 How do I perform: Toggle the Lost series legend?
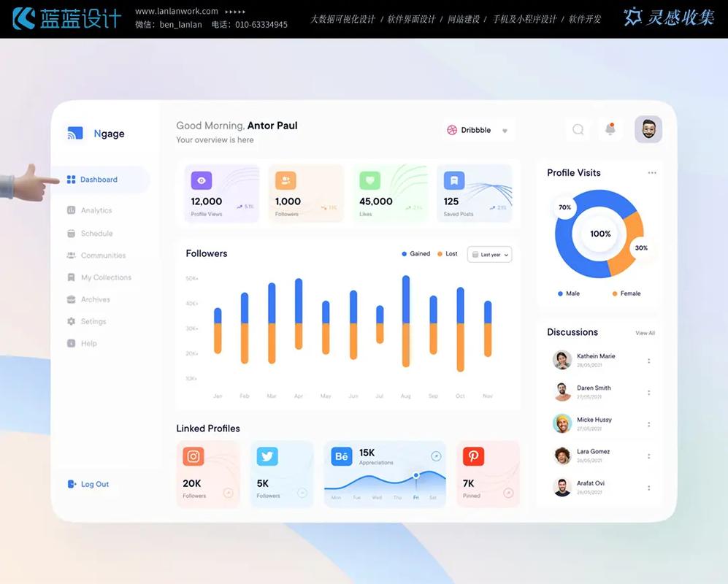point(448,254)
